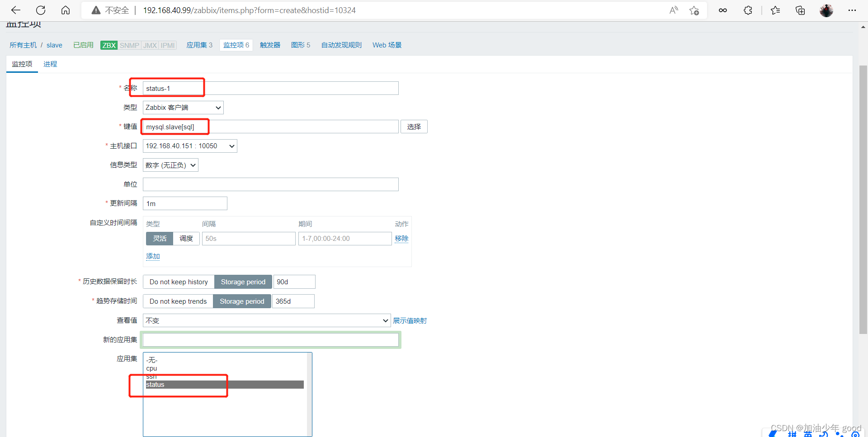
Task: Click the 移除 link for custom interval
Action: [x=401, y=238]
